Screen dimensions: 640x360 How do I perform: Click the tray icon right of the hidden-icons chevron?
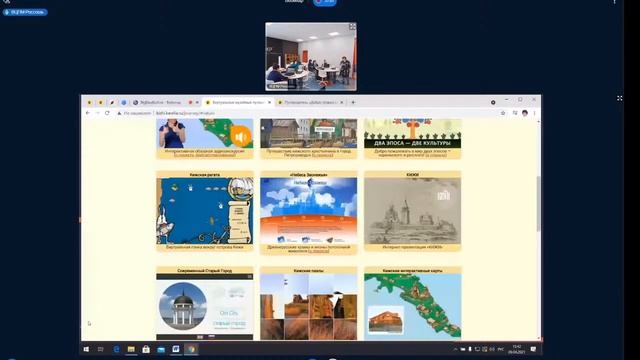point(463,349)
